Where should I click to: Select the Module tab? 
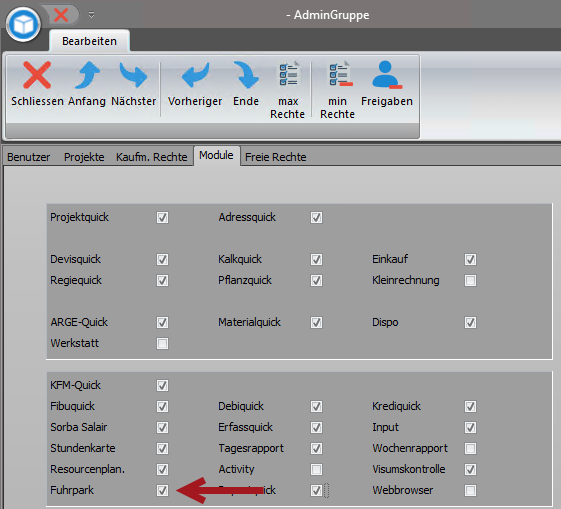216,155
